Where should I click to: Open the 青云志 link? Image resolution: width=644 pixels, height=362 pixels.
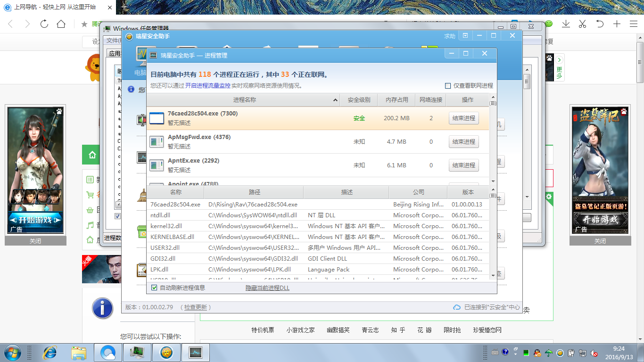click(370, 330)
